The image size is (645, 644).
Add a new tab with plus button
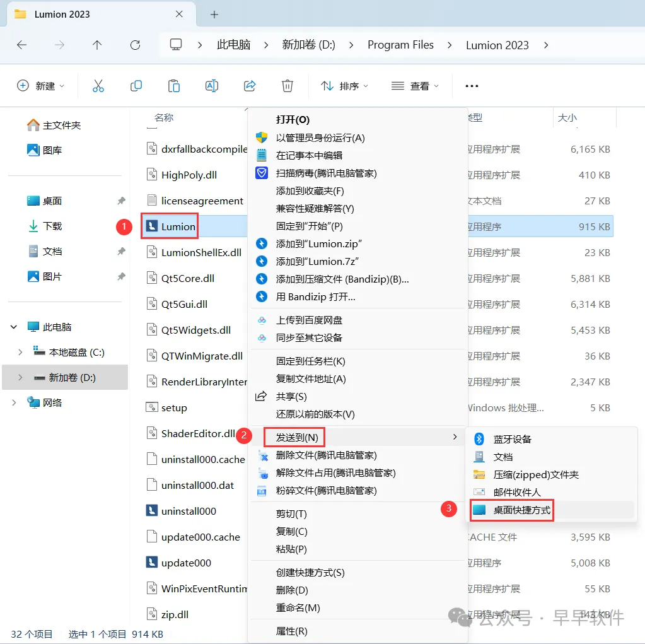(214, 15)
